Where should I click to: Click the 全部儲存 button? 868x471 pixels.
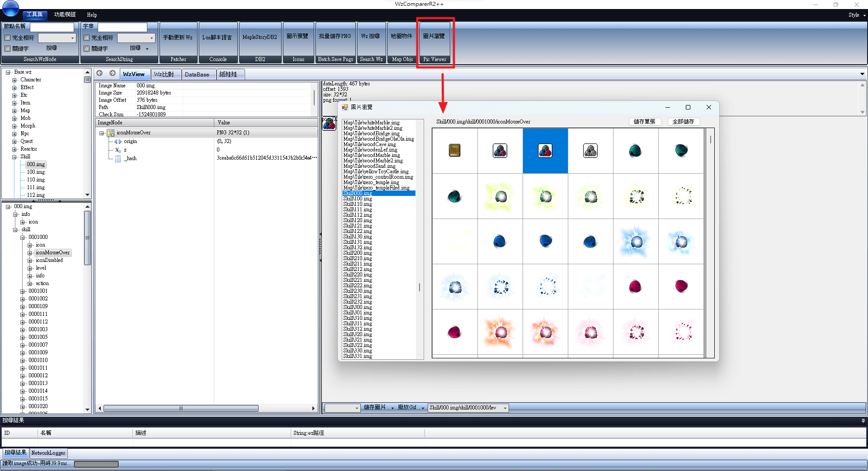click(683, 122)
